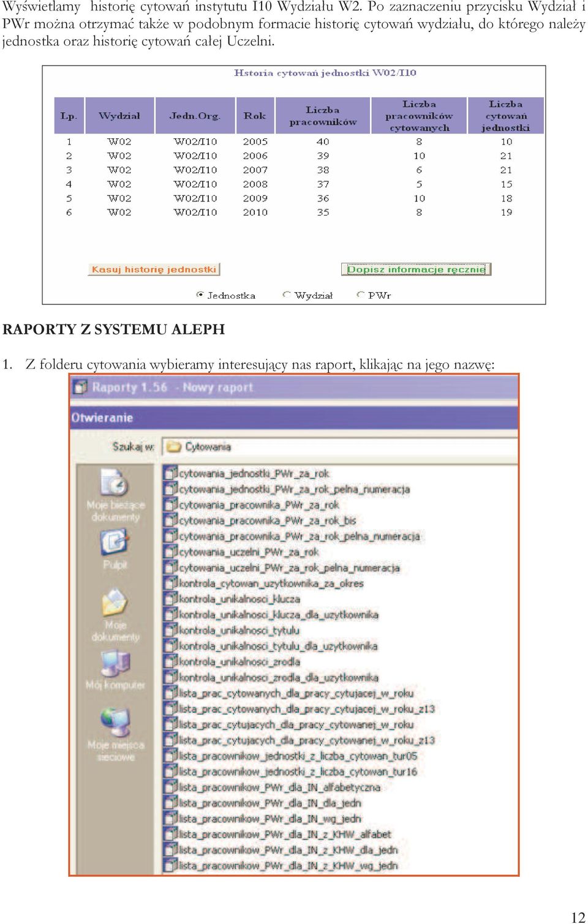Screen dimensions: 588x924
Task: Open the Moje miejsca sieciowe icon
Action: [115, 723]
